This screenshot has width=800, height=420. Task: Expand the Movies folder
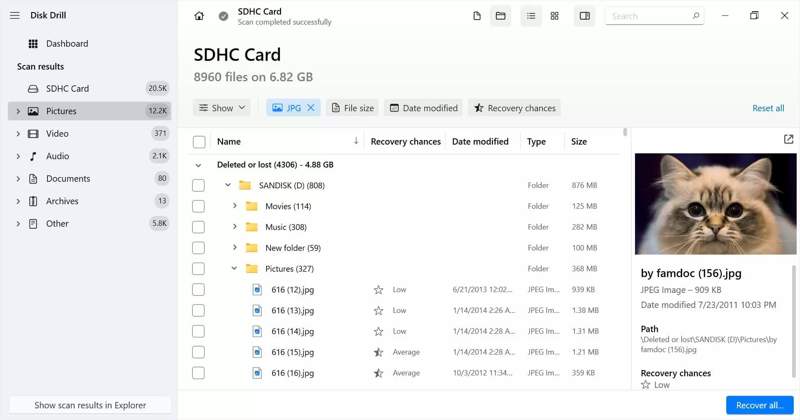tap(235, 206)
